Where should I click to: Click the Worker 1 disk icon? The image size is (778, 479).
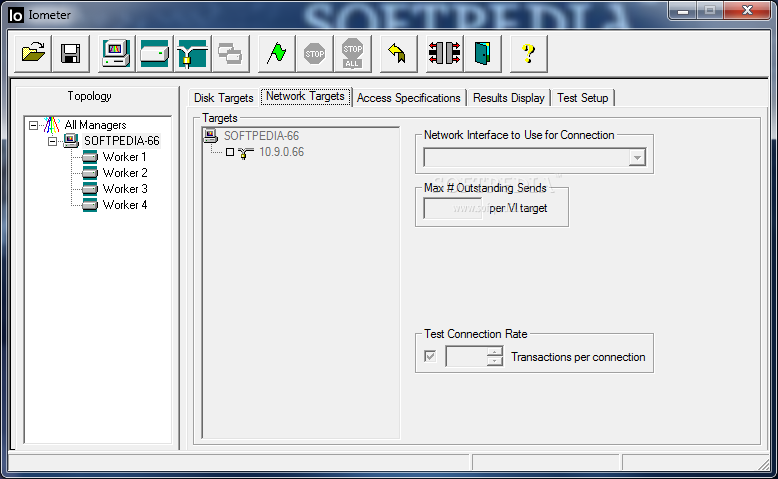point(90,157)
